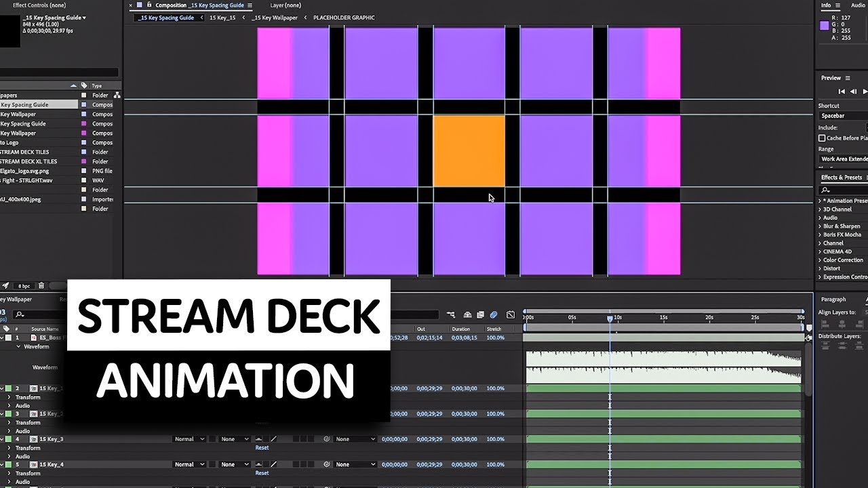Expand the Blur & Sharpen effects category
The width and height of the screenshot is (868, 488).
[821, 226]
